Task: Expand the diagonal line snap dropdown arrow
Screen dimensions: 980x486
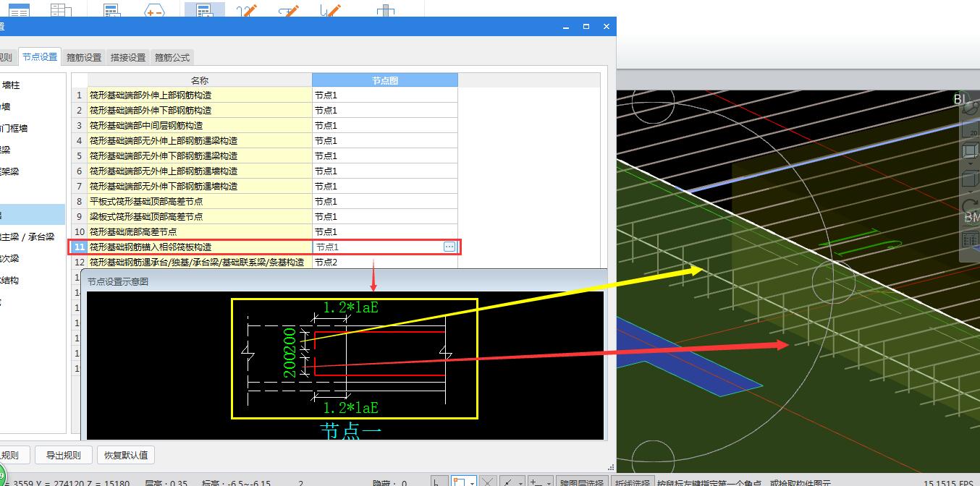Action: (520, 482)
